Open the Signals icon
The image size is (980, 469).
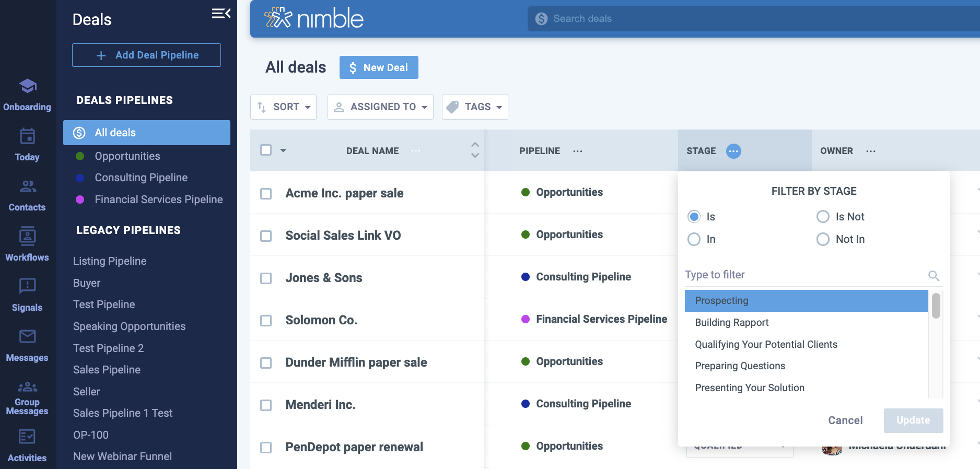(x=27, y=287)
